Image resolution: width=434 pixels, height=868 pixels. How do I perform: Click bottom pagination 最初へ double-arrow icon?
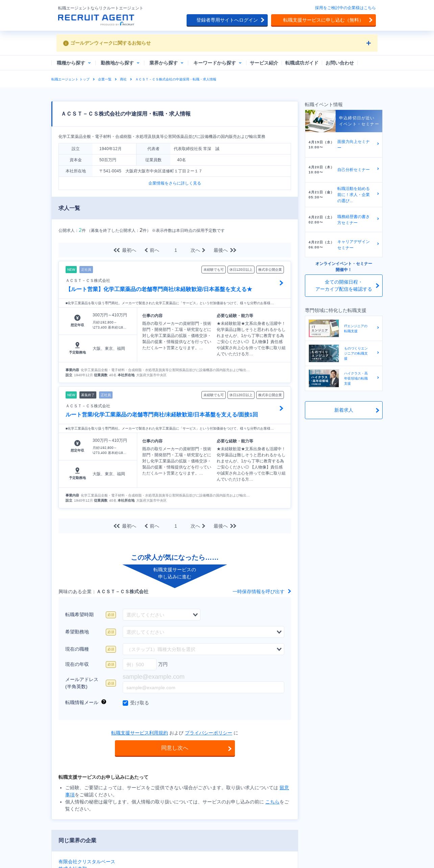click(117, 526)
